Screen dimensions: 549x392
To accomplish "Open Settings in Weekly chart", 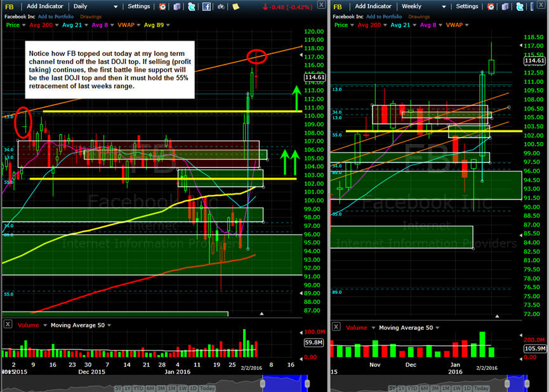I will point(466,6).
